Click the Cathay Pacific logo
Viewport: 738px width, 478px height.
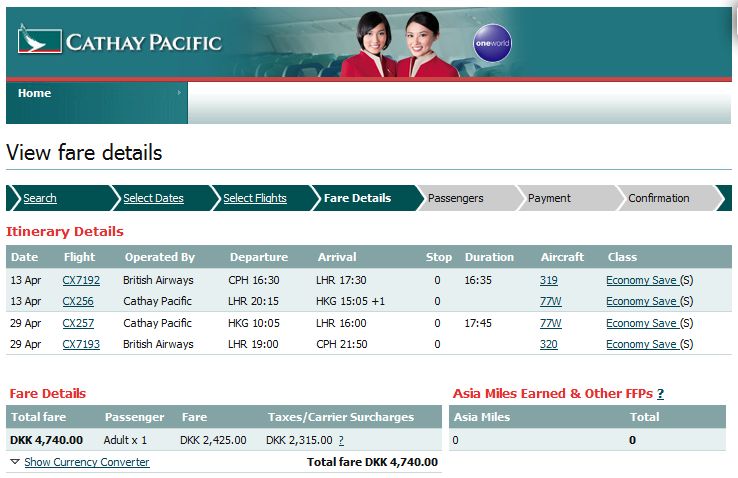[119, 41]
